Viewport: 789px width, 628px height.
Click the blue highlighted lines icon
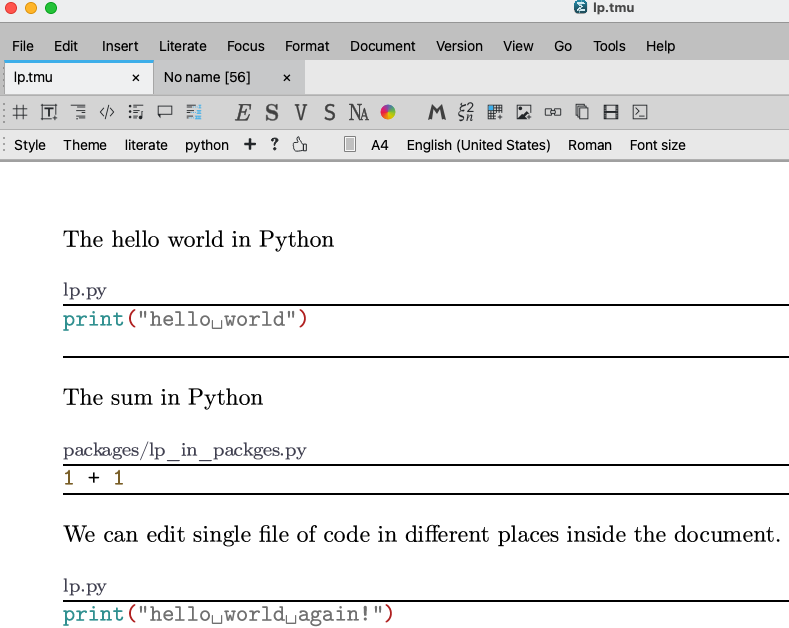(194, 112)
